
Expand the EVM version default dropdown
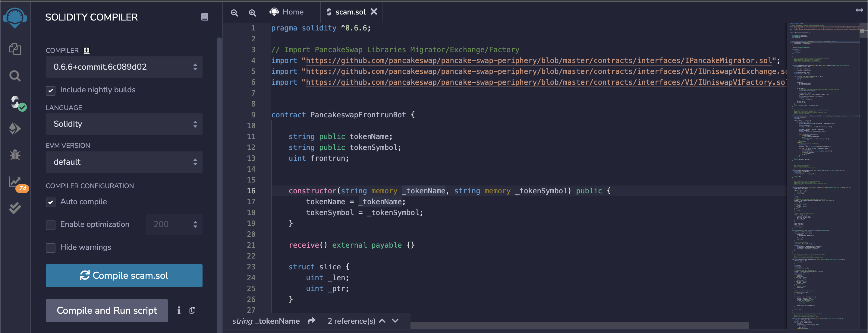[x=124, y=162]
